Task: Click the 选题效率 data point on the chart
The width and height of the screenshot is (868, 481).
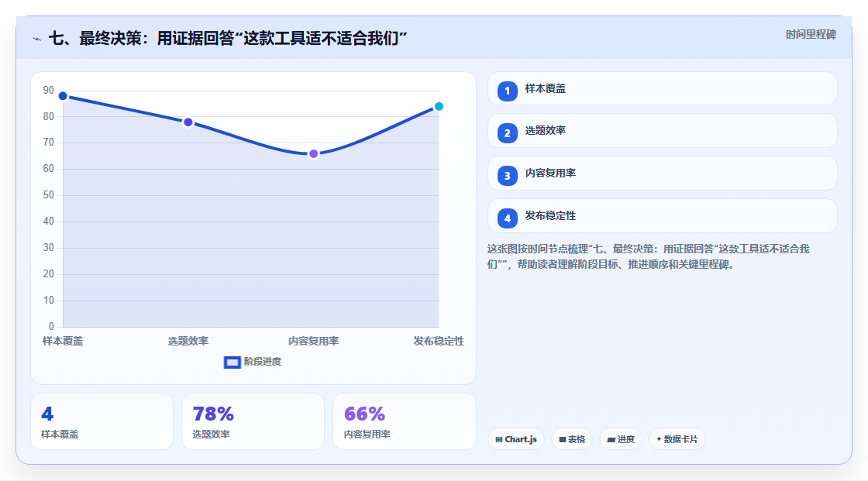Action: 188,122
